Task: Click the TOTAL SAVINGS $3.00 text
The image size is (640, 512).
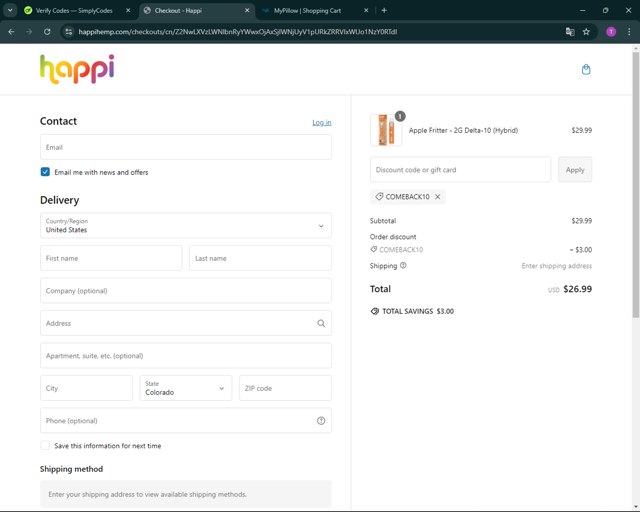Action: tap(418, 311)
